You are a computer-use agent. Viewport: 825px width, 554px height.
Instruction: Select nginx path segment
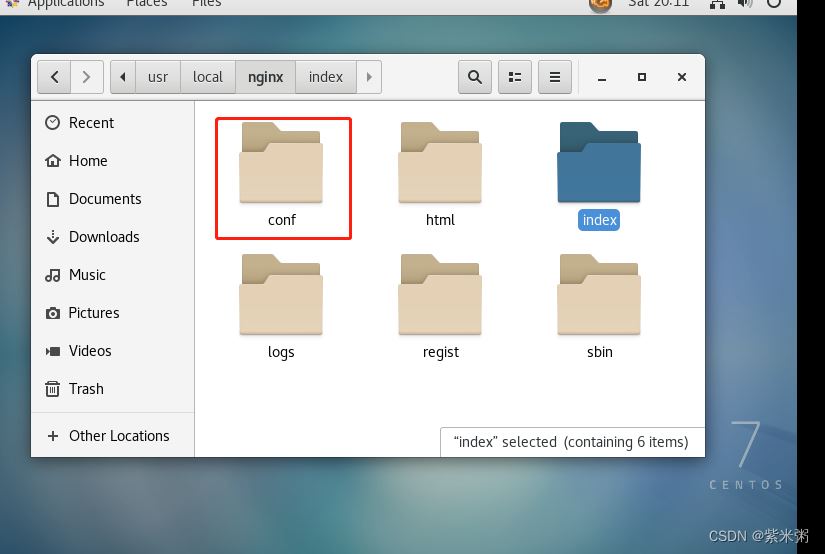tap(266, 77)
